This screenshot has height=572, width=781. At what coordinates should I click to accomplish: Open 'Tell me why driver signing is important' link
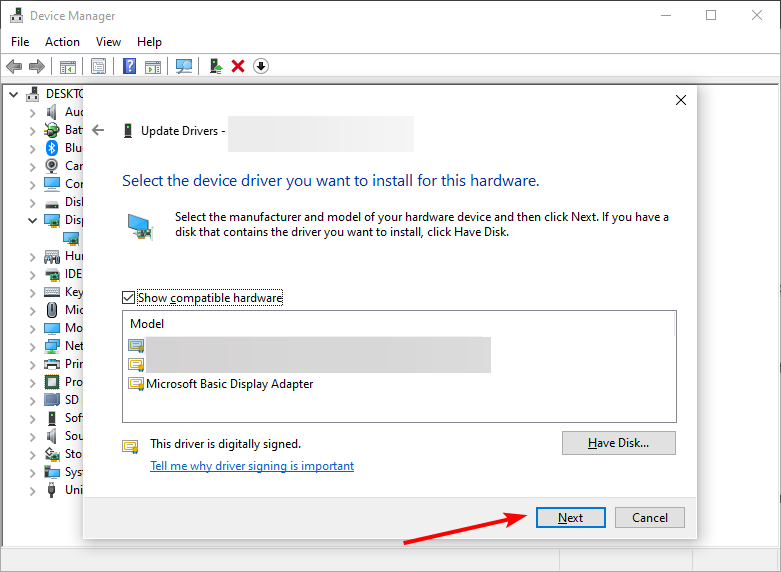(x=252, y=466)
